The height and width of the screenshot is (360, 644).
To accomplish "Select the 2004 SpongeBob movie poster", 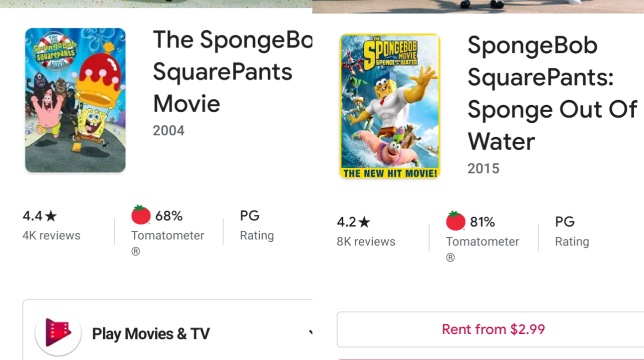I will point(75,100).
